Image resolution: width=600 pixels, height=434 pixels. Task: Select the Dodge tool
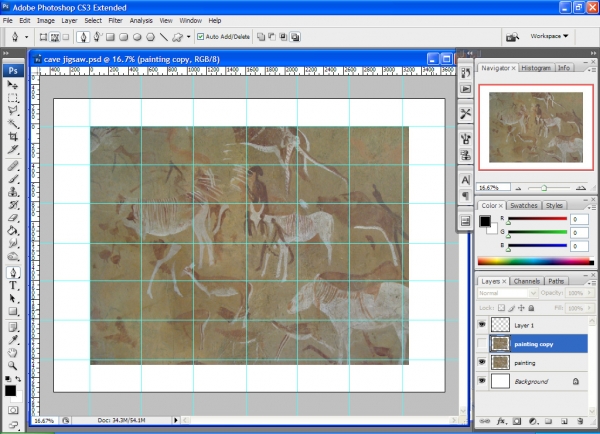coord(13,256)
